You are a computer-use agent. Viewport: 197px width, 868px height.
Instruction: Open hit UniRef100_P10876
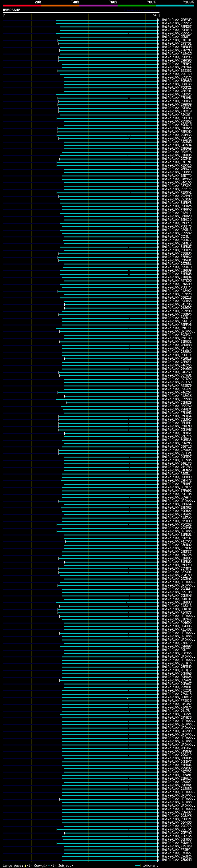click(x=176, y=707)
